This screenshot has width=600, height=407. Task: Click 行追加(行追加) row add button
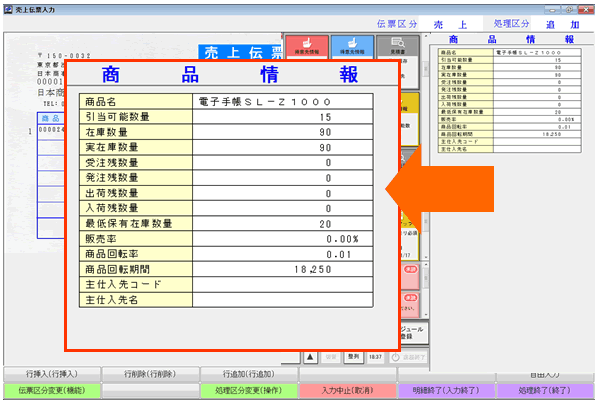(247, 373)
